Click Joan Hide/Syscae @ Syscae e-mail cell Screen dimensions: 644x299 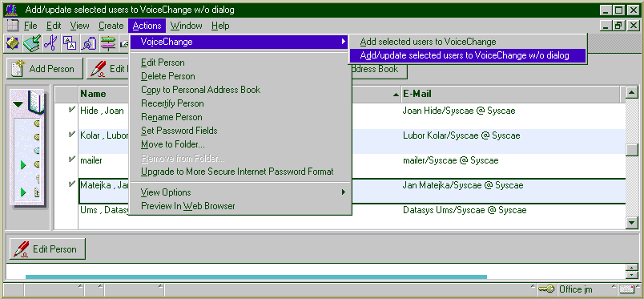click(459, 111)
